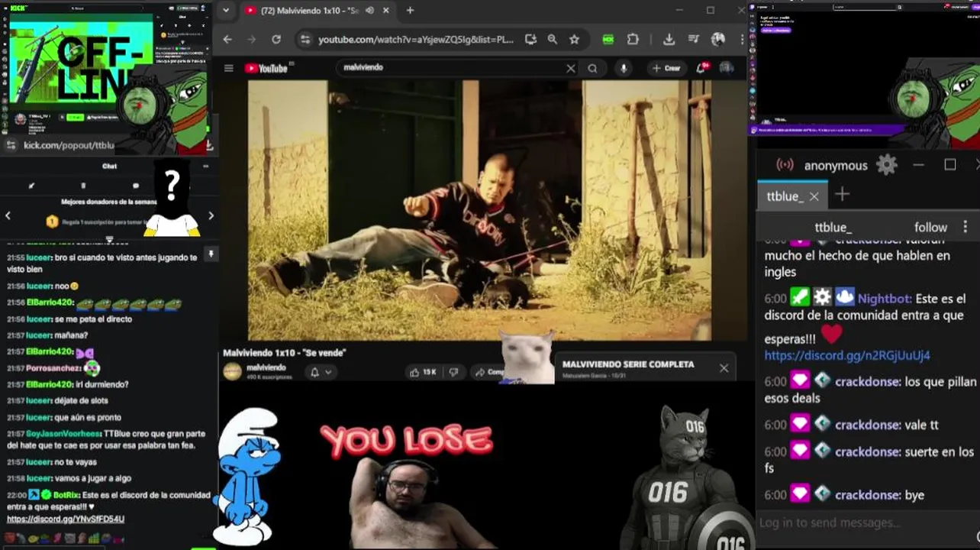Click the YouTube search magnifier button
The height and width of the screenshot is (550, 980).
tap(592, 68)
